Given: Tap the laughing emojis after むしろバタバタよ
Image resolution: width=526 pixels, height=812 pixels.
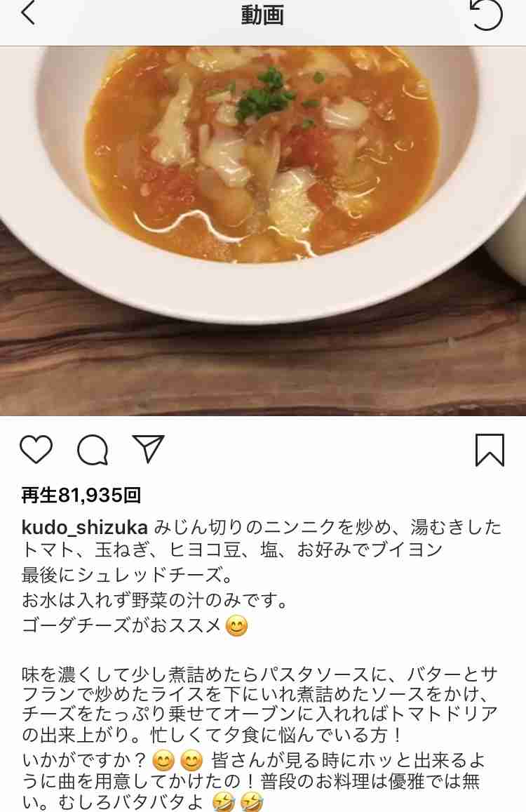Looking at the screenshot, I should [238, 802].
